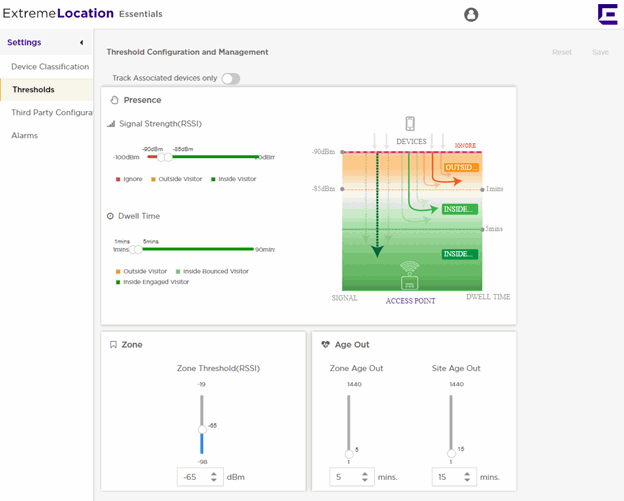The height and width of the screenshot is (501, 624).
Task: Click the Zone Threshold RSSI vertical slider handle
Action: pos(201,431)
